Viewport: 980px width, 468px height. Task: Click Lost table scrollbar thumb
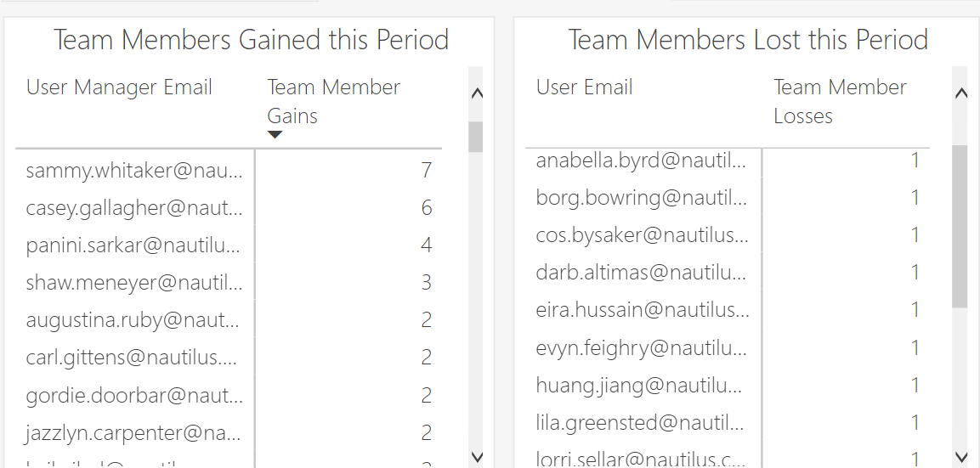click(x=960, y=225)
